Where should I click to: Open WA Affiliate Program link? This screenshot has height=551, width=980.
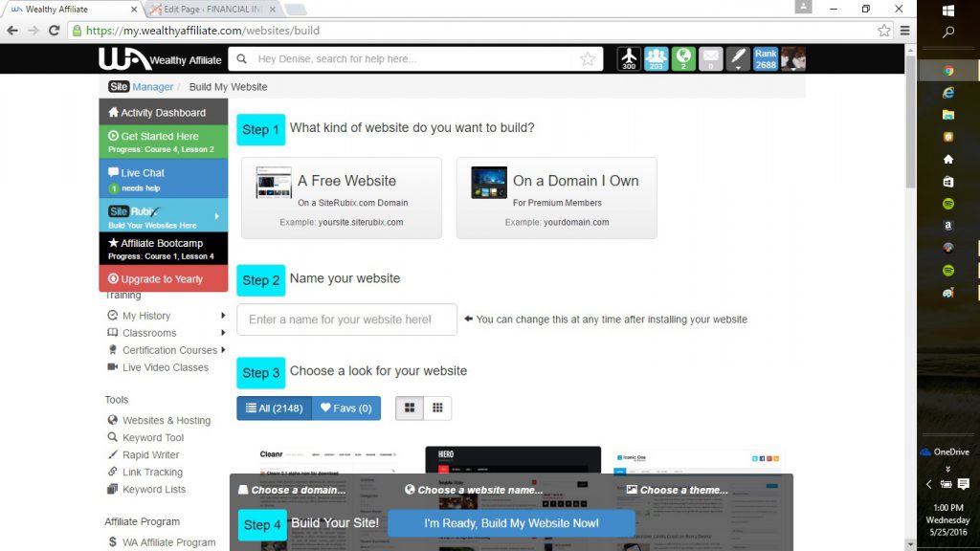168,542
